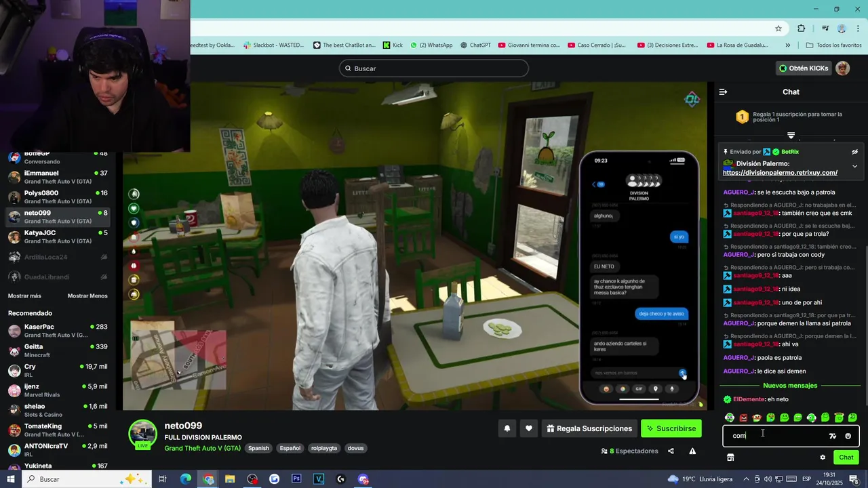Viewport: 868px width, 488px height.
Task: Select the Spanish tag
Action: pos(258,448)
